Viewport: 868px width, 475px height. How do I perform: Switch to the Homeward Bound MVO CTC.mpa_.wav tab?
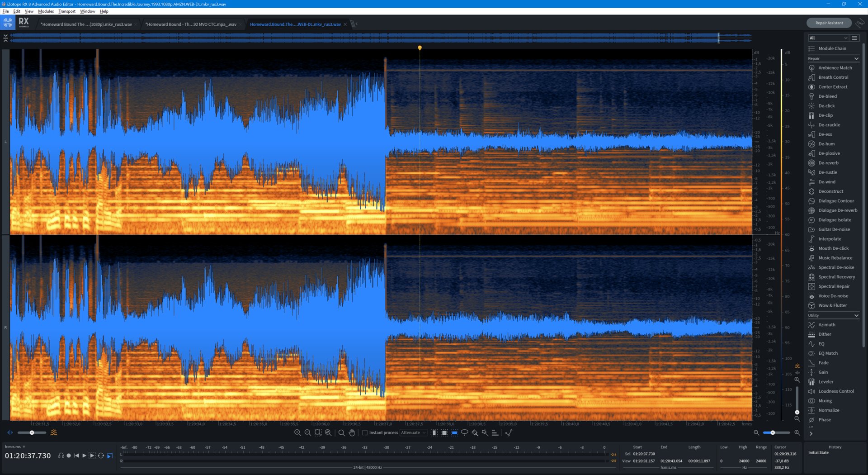(x=191, y=24)
